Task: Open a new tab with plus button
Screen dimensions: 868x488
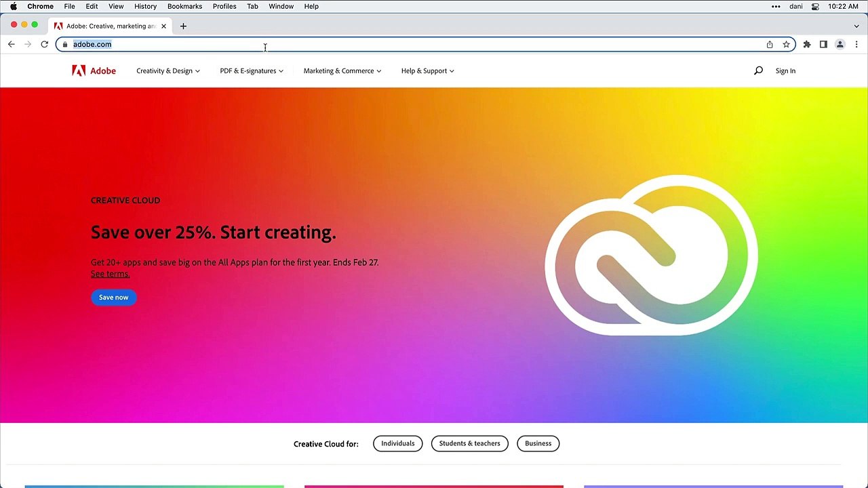Action: pyautogui.click(x=183, y=26)
